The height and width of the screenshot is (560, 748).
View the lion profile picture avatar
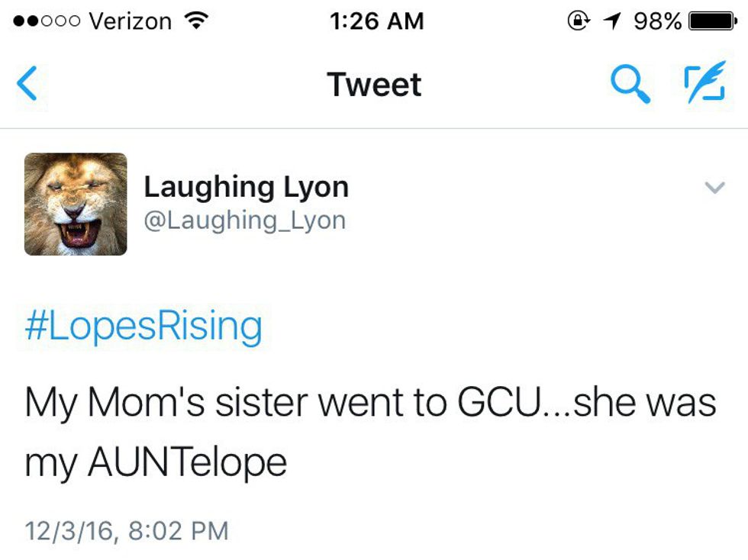[76, 204]
